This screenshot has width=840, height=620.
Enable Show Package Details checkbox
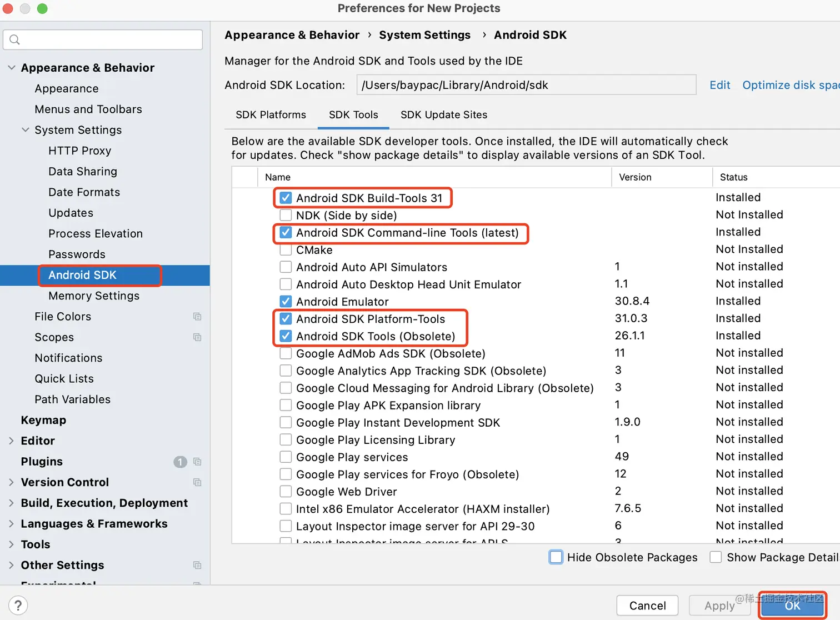tap(716, 557)
